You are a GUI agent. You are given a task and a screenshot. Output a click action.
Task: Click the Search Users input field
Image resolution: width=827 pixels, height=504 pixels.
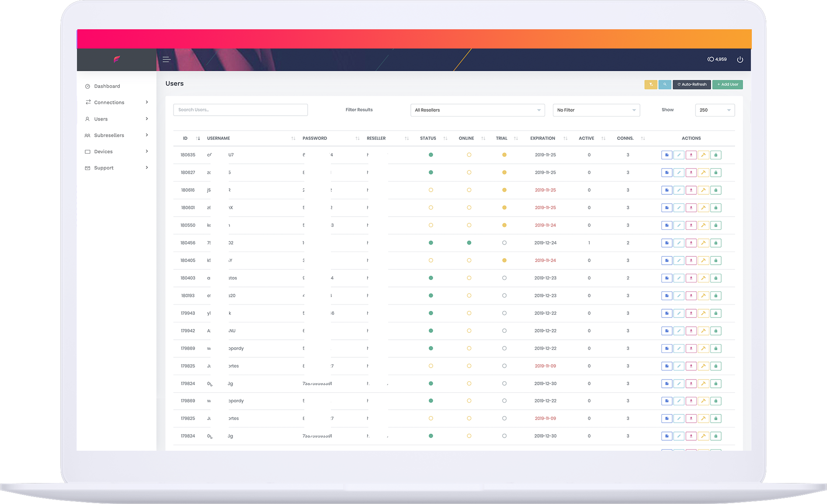(x=240, y=110)
